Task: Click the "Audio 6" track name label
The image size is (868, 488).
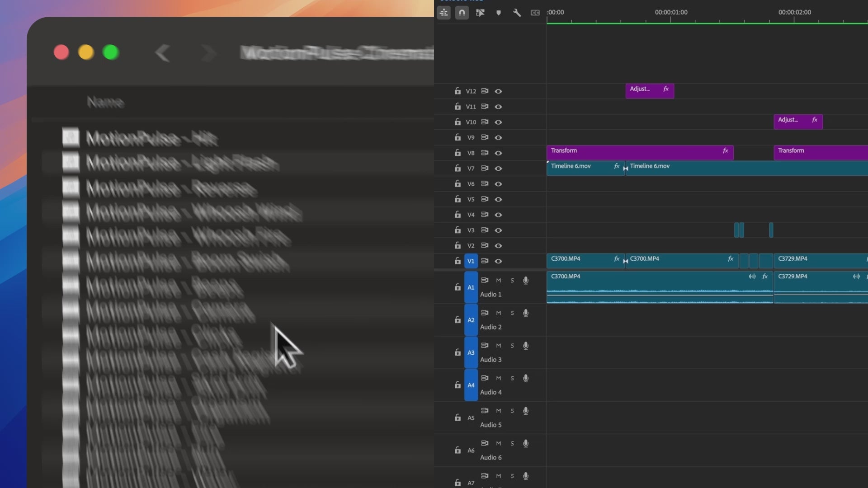Action: click(x=491, y=457)
